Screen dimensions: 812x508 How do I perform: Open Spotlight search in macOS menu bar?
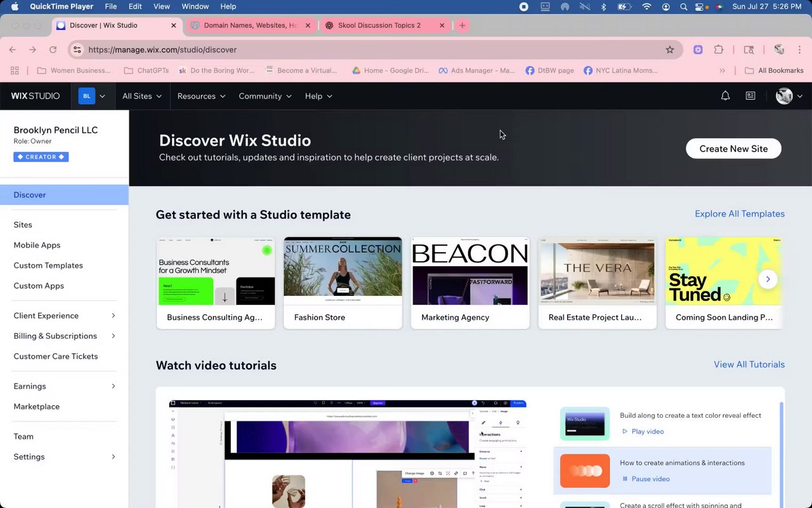click(683, 6)
